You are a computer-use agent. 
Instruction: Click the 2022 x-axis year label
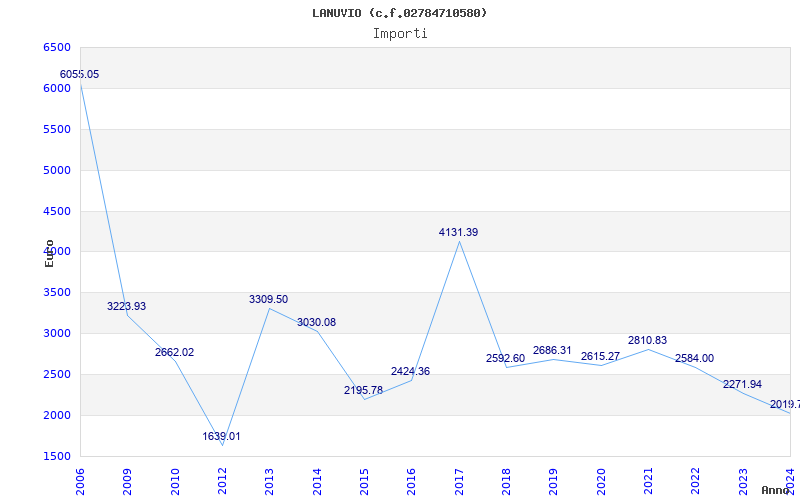coord(695,482)
